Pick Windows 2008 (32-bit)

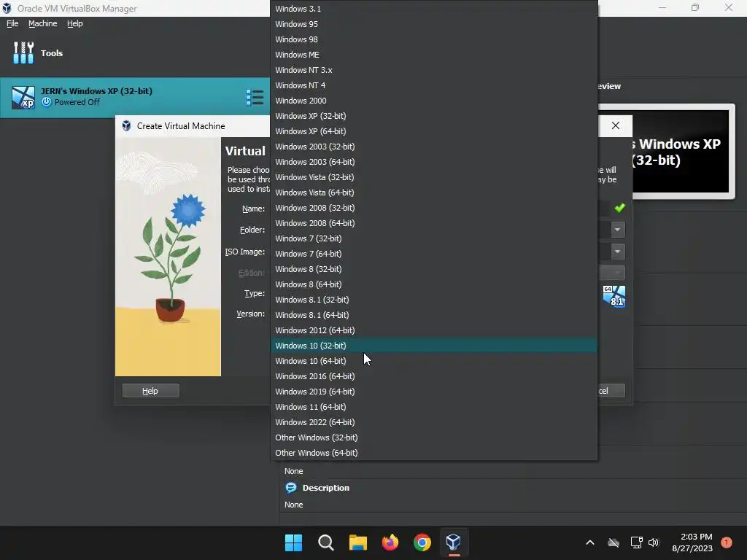point(434,208)
